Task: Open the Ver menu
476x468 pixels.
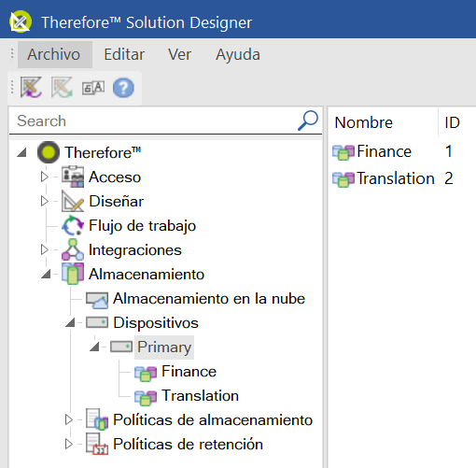Action: (x=179, y=54)
